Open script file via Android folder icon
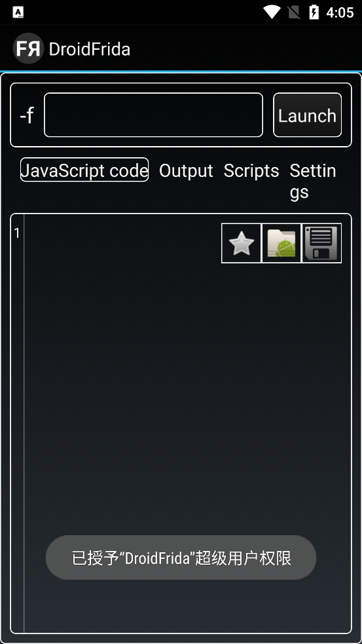The image size is (362, 644). [x=281, y=243]
